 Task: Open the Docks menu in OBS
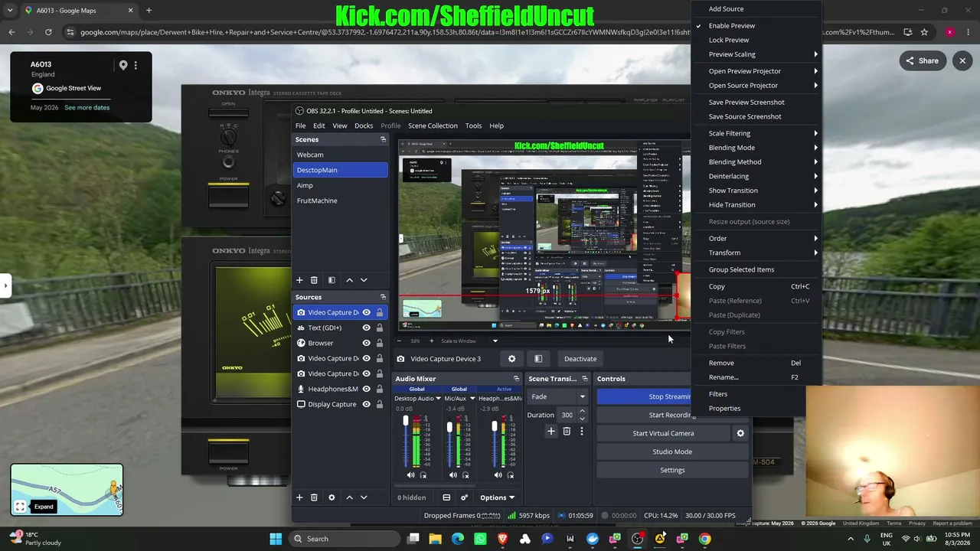coord(364,126)
